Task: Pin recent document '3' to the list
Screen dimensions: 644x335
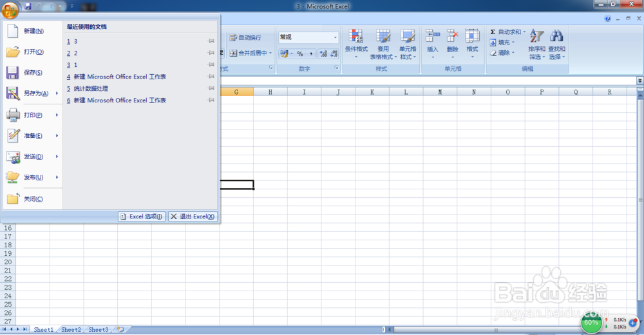Action: (x=211, y=41)
